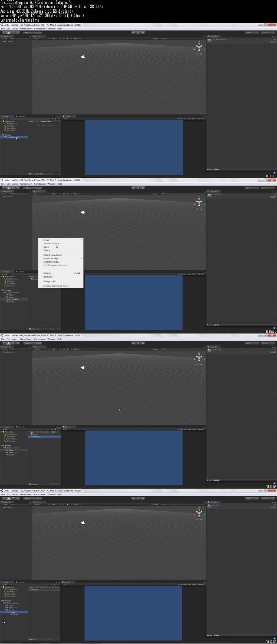
Task: Open the Layout dropdown in the 00:02:00 frame
Action: tap(268, 188)
